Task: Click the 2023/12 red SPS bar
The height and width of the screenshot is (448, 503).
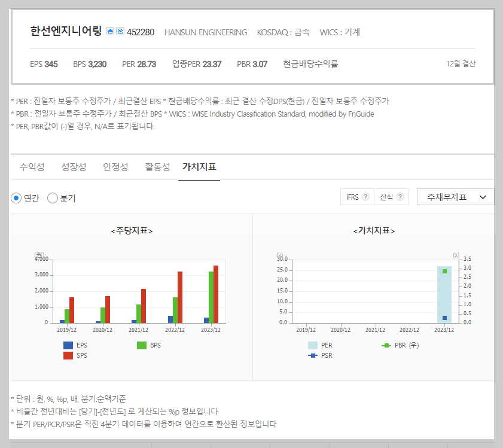Action: (216, 294)
